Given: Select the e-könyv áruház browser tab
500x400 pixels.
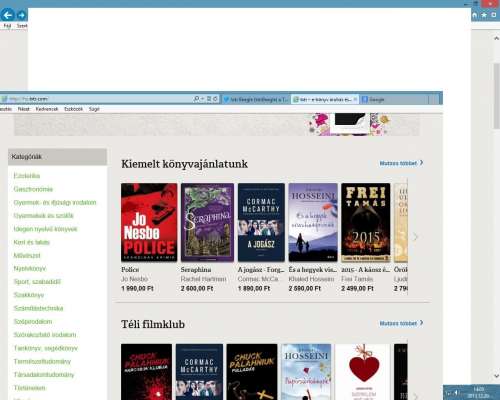Looking at the screenshot, I should [x=325, y=99].
